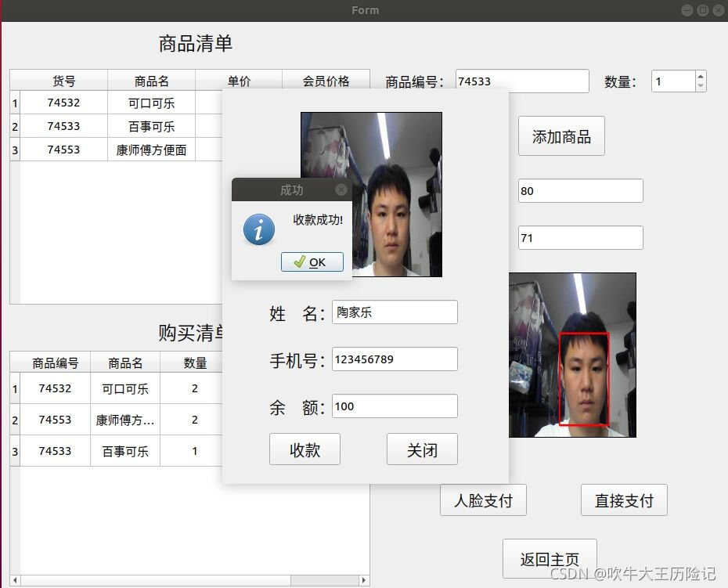Click the name field containing 陶家乐
The image size is (728, 588).
point(395,312)
